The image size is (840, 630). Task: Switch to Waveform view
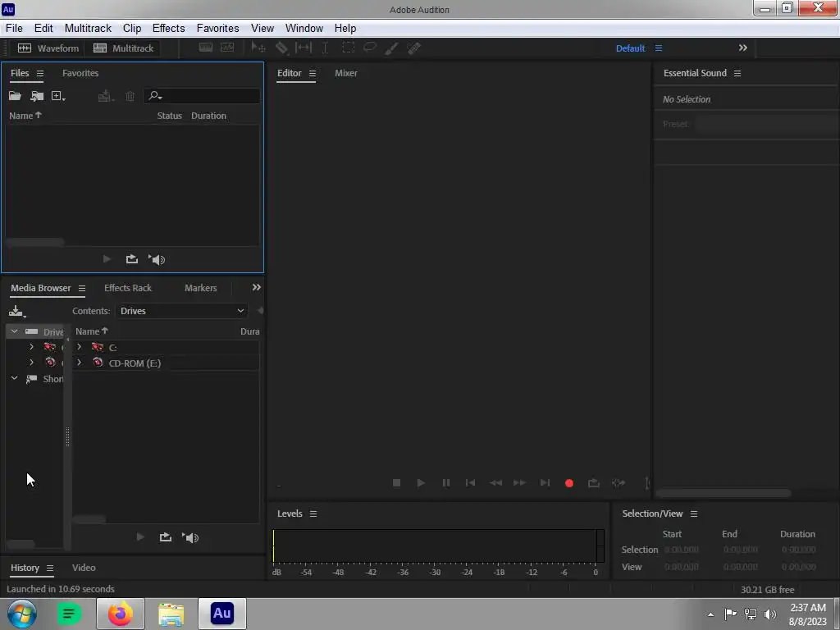pos(48,48)
